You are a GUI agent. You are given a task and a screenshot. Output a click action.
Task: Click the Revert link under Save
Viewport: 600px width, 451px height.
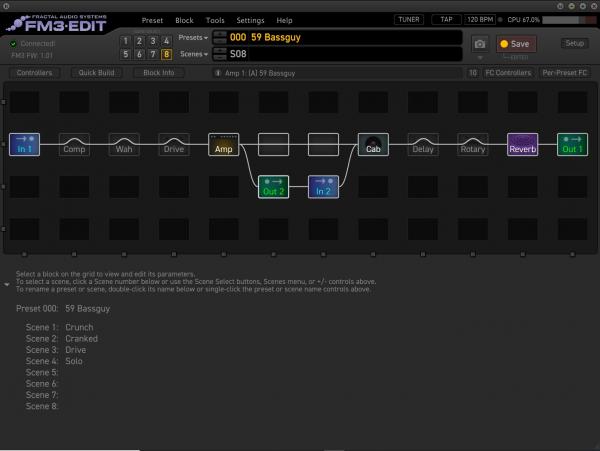[x=516, y=57]
